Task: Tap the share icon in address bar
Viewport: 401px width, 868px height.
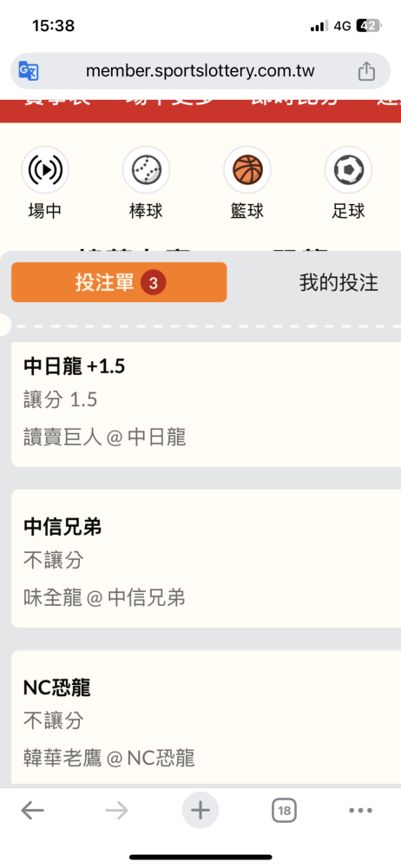Action: (366, 71)
